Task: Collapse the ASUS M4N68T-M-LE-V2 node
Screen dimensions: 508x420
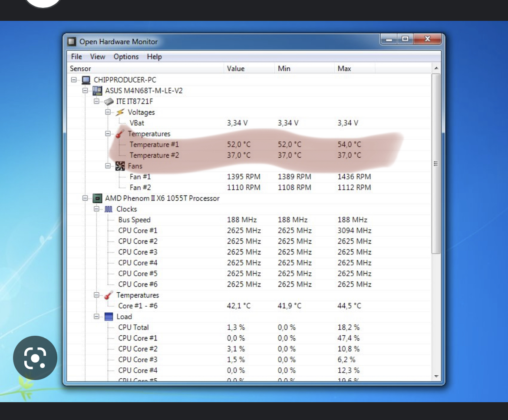Action: [85, 90]
